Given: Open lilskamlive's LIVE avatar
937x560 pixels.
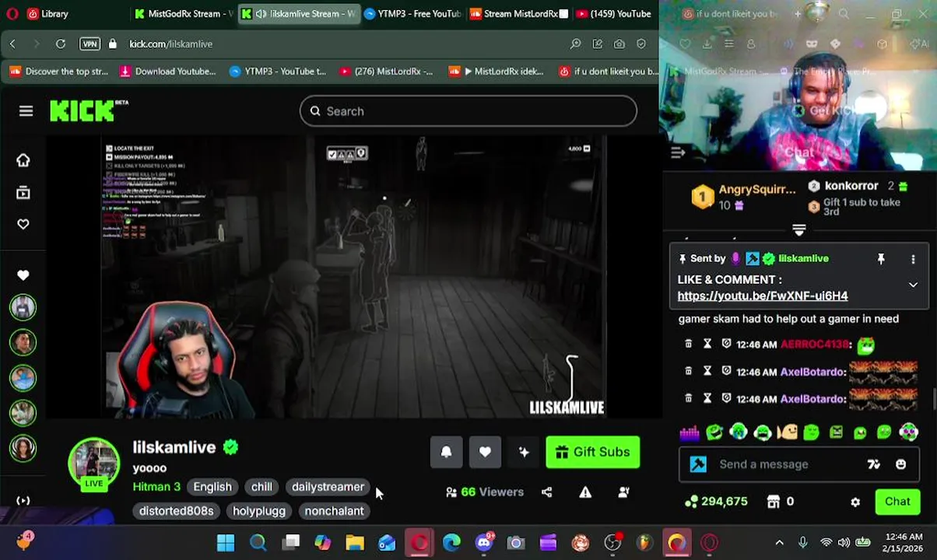Looking at the screenshot, I should pos(94,464).
